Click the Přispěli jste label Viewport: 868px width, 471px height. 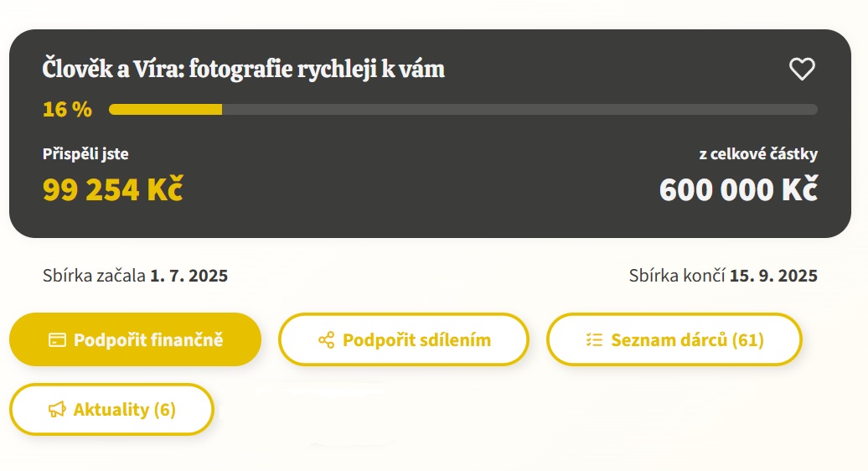[x=85, y=154]
